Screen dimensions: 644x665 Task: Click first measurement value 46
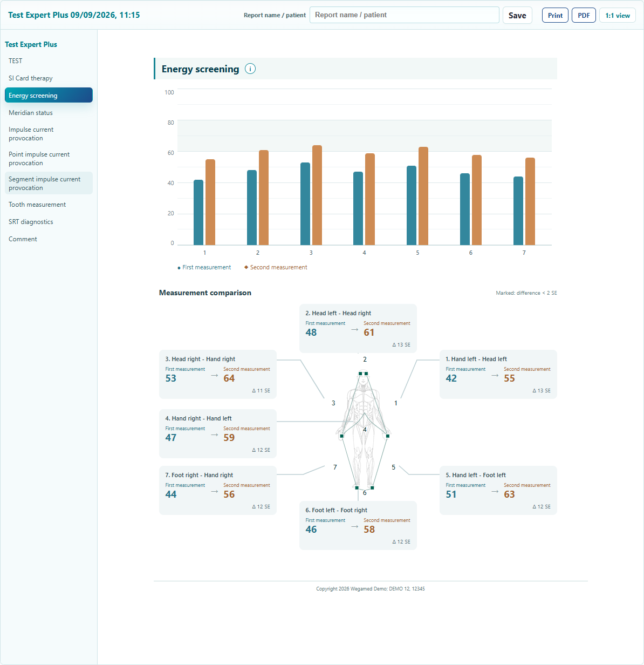[x=311, y=530]
